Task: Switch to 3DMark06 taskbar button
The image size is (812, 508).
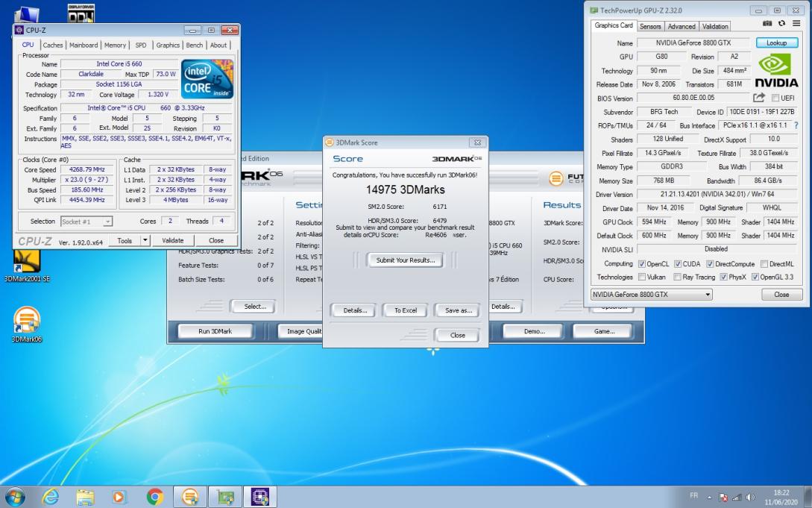Action: pos(190,497)
